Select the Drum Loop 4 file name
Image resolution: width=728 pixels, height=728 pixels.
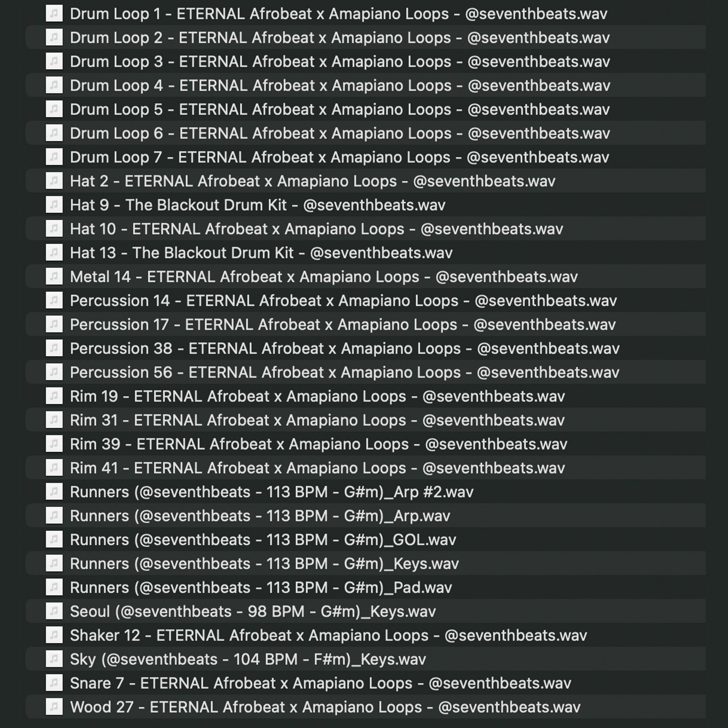[340, 86]
